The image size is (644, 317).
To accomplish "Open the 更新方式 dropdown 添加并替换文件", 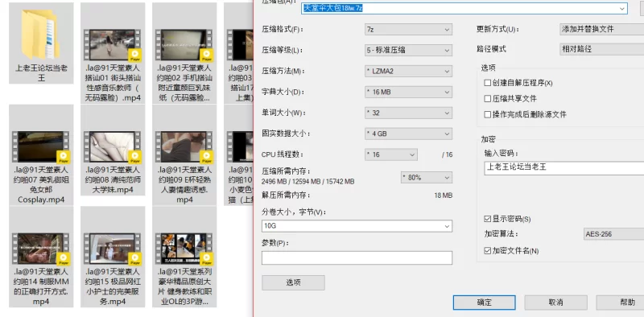I will [x=601, y=29].
